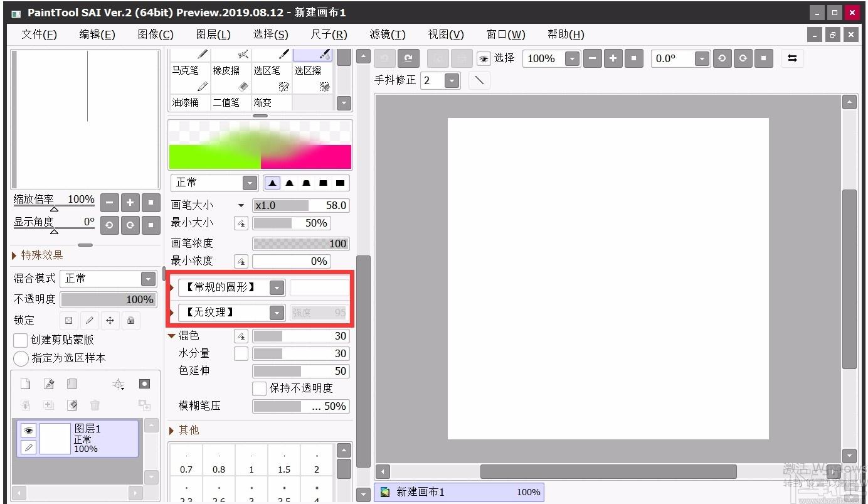
Task: Select the 油漆桶 bucket tool
Action: [x=191, y=102]
